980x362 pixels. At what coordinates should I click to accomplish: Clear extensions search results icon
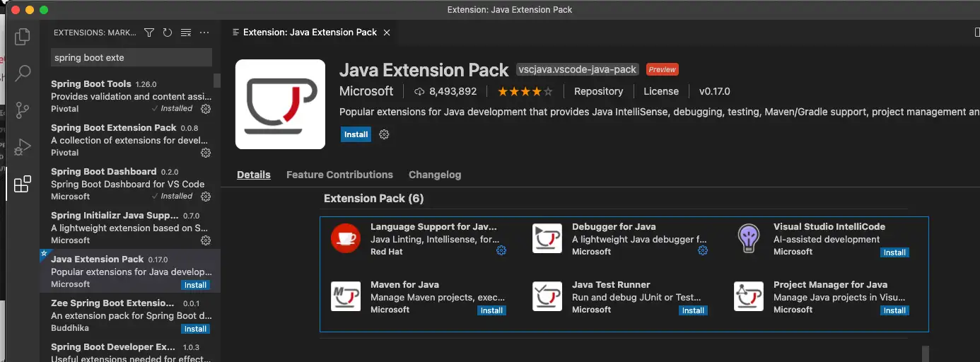[186, 33]
